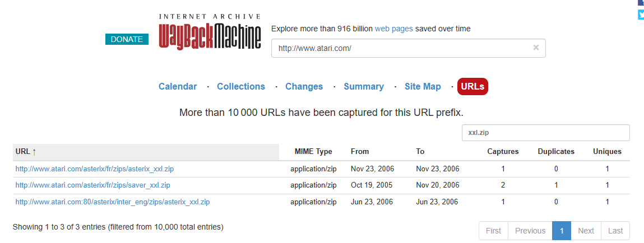Open the Changes tab

[304, 87]
